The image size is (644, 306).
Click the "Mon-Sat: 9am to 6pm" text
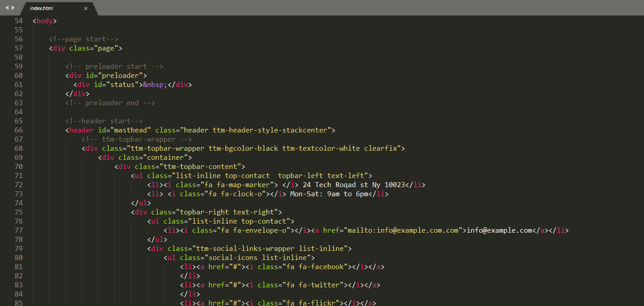(x=329, y=194)
